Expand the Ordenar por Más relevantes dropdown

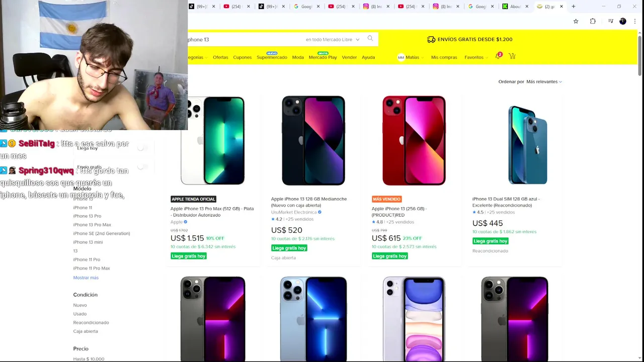coord(544,81)
